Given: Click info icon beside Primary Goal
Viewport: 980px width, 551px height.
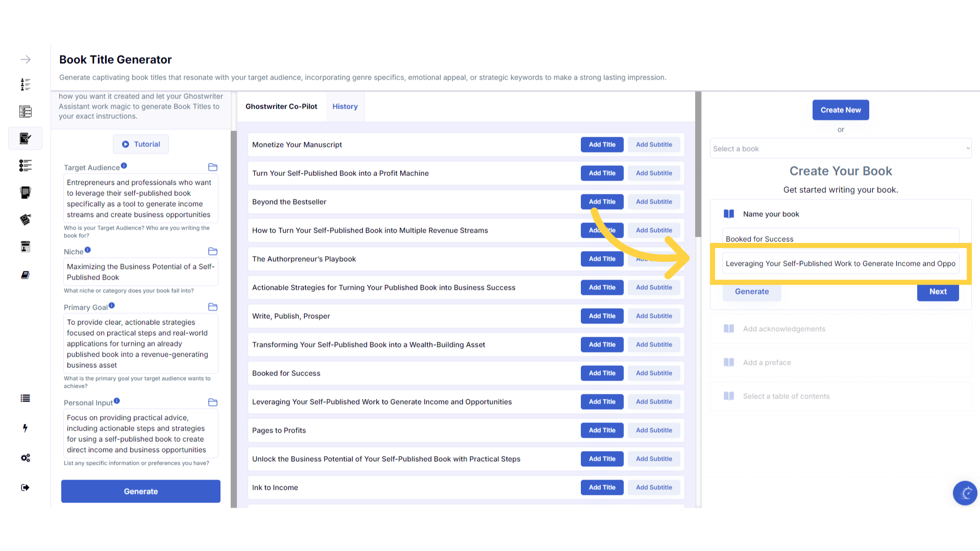Looking at the screenshot, I should 112,306.
